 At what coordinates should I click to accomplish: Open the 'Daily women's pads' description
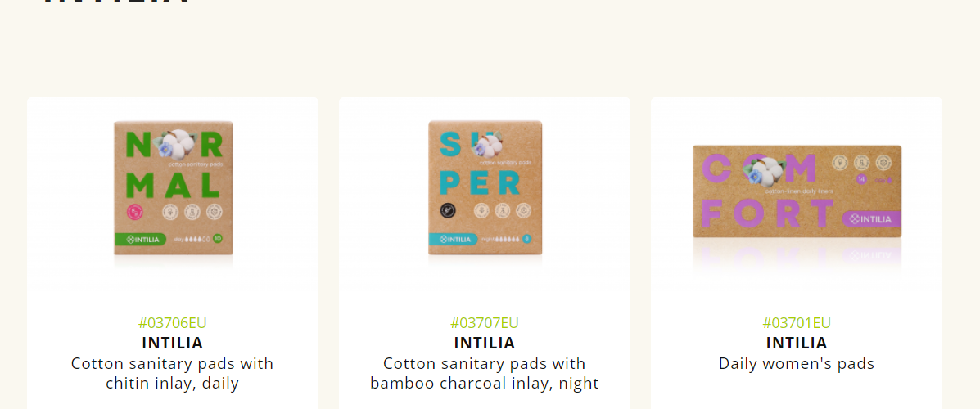click(797, 363)
